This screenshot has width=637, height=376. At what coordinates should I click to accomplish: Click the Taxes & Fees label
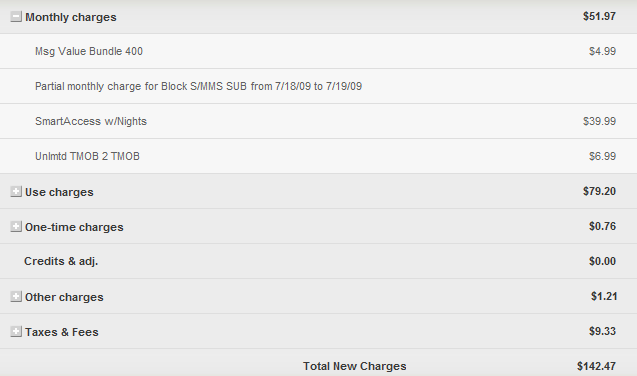[62, 332]
